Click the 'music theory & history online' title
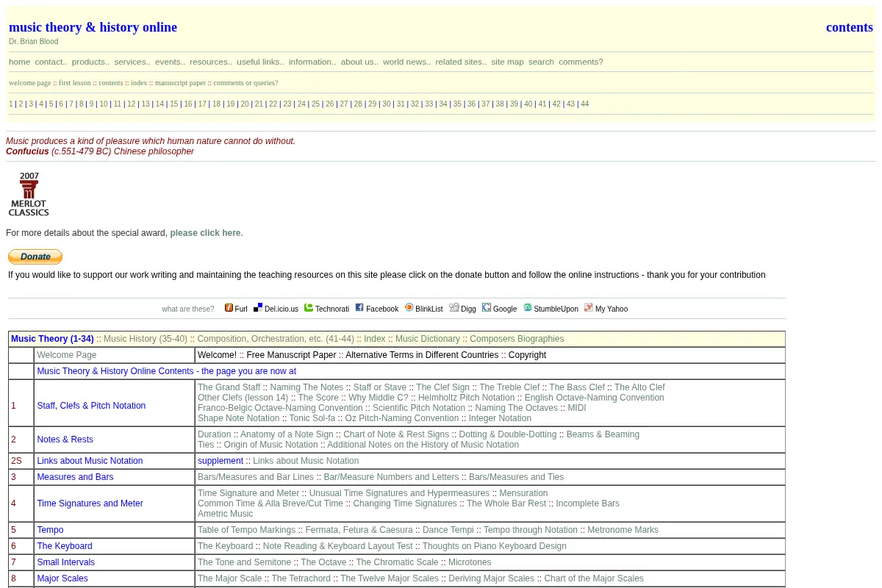 coord(93,27)
